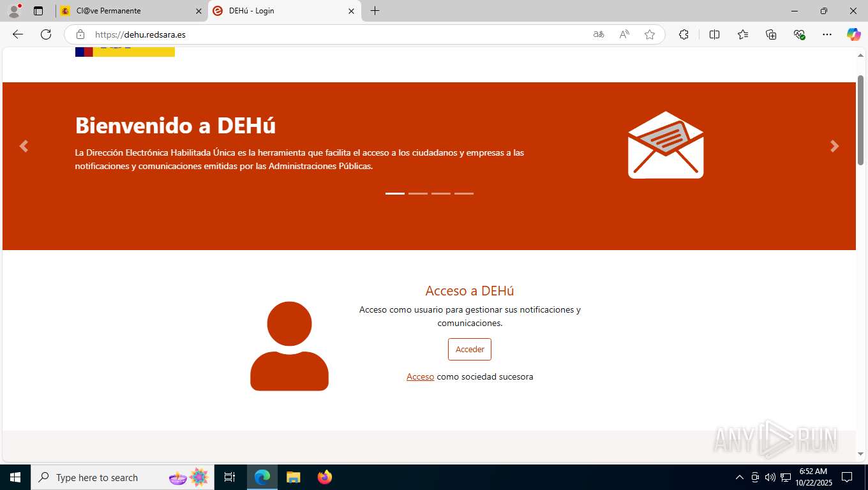This screenshot has height=490, width=868.
Task: Click the open envelope banner image
Action: tap(666, 145)
